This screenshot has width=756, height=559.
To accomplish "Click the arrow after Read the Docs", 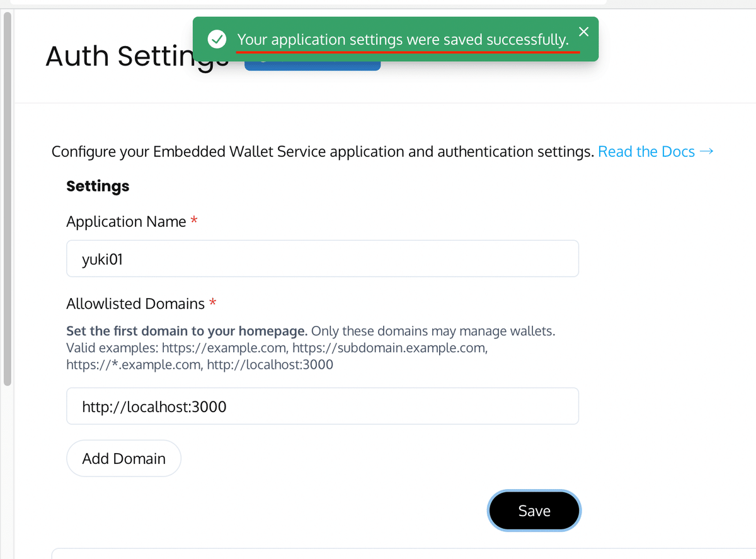I will [x=706, y=152].
